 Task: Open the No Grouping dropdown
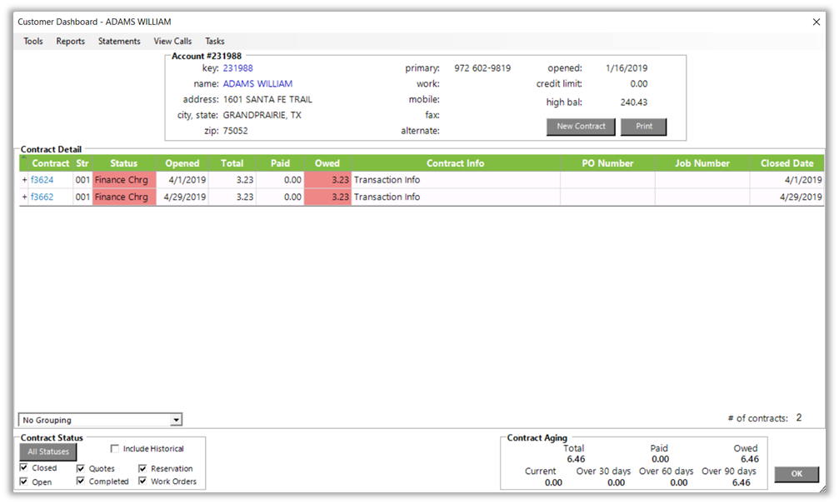pyautogui.click(x=175, y=420)
